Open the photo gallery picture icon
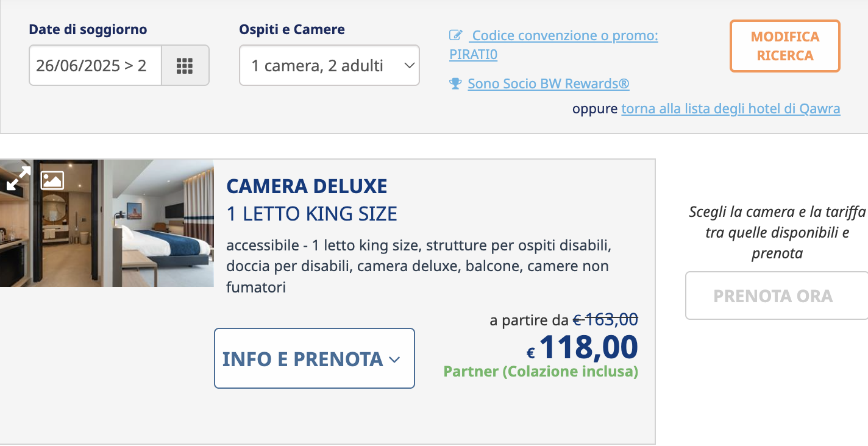 pos(52,180)
